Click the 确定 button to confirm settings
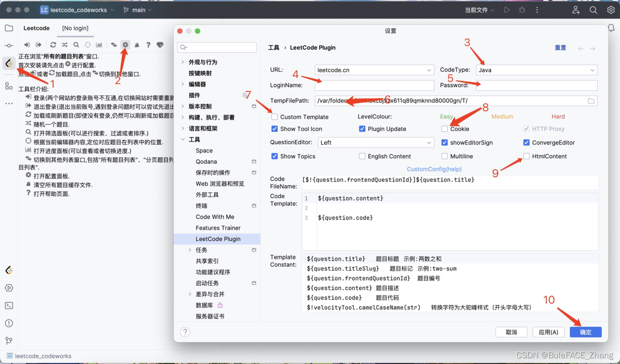Viewport: 620px width, 364px height. 585,332
